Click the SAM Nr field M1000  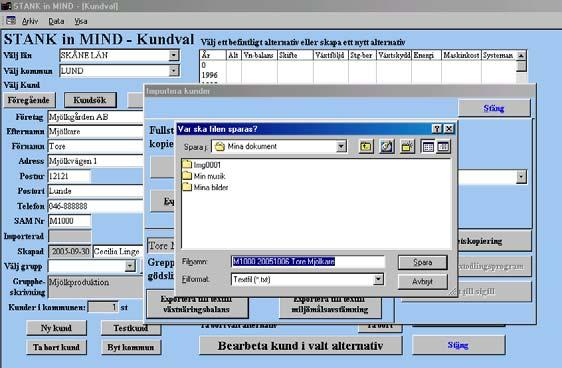pos(69,221)
